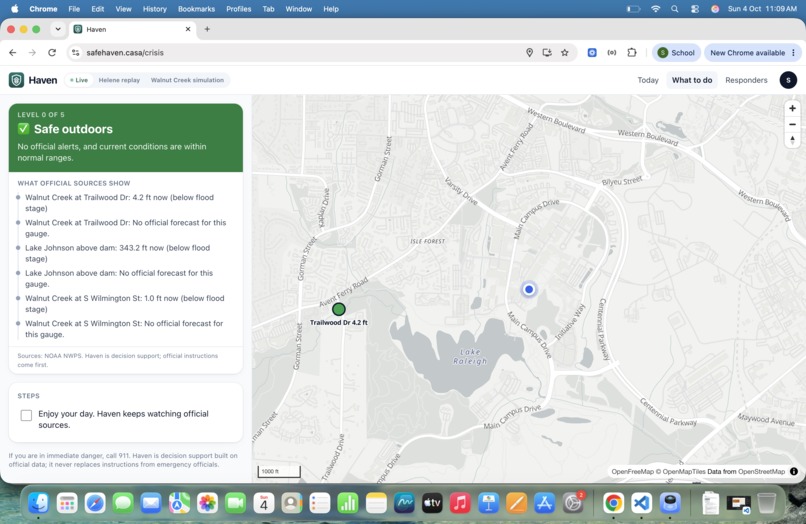Image resolution: width=806 pixels, height=524 pixels.
Task: Click the install app icon in address bar
Action: tap(547, 52)
